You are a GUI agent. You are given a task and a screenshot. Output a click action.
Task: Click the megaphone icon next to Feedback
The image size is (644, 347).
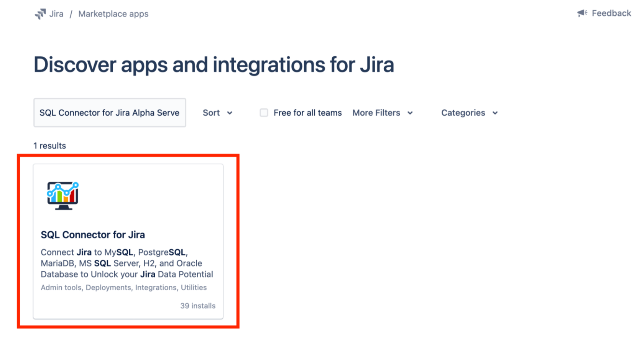click(x=582, y=13)
